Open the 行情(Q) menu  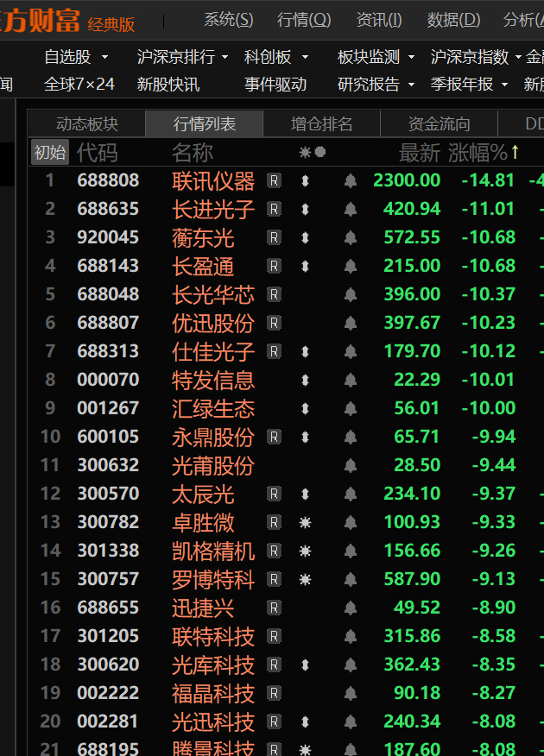(x=304, y=20)
